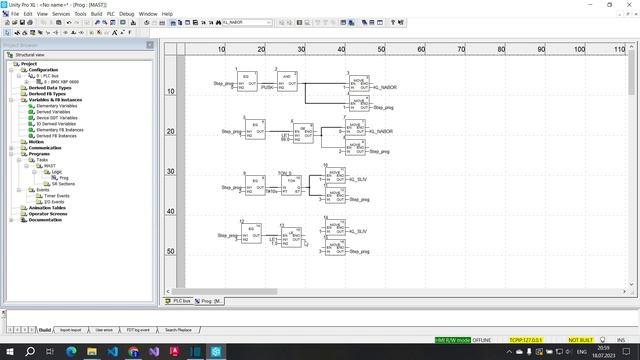Switch to the Prog window tab
640x360 pixels.
click(208, 301)
